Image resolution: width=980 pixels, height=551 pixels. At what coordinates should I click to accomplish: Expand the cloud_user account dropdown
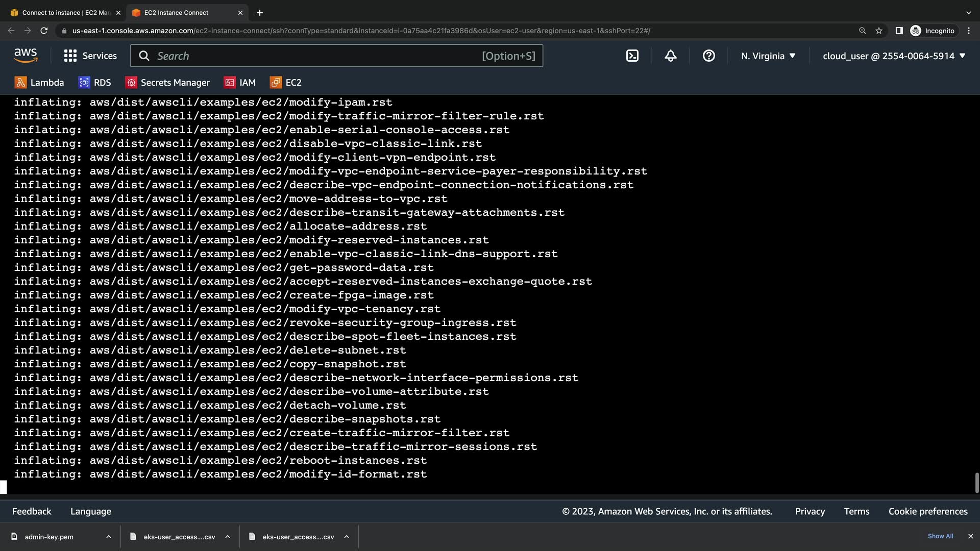point(894,56)
